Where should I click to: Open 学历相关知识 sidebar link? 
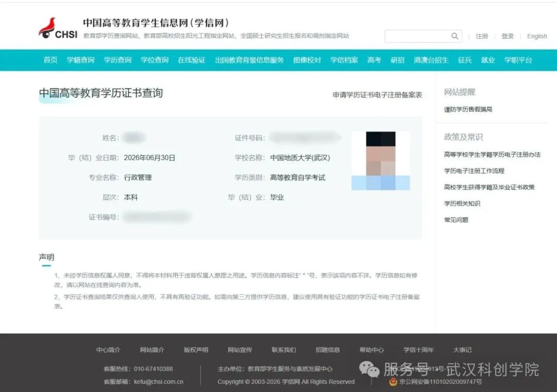coord(462,203)
